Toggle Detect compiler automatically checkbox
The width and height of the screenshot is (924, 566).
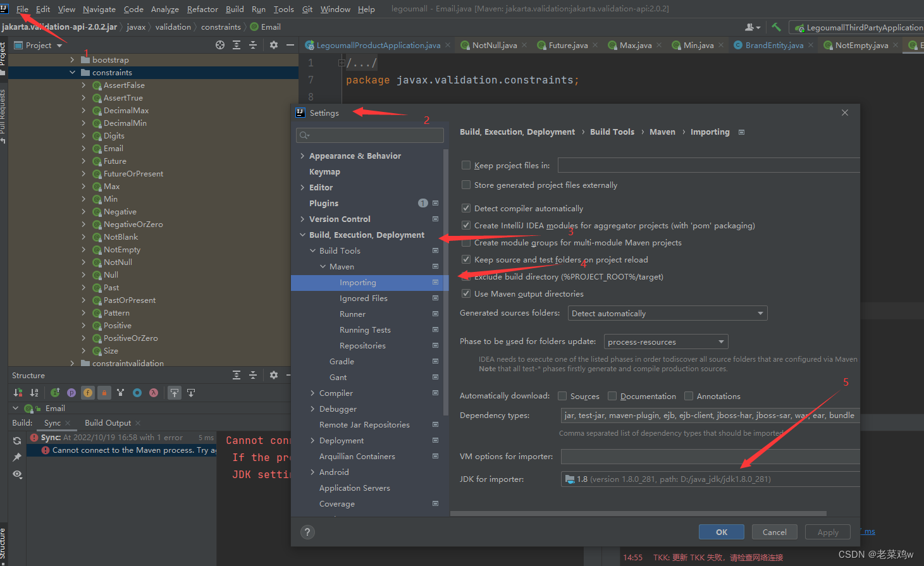click(466, 208)
